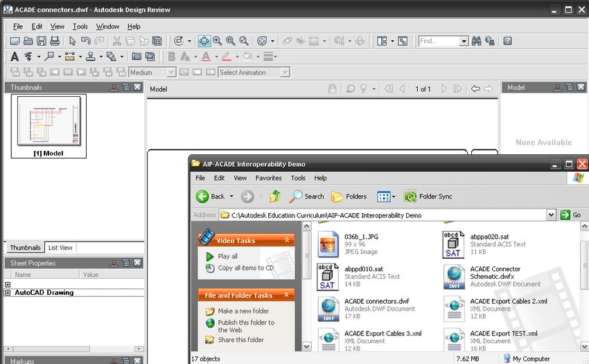Click Folder Sync in the Explorer toolbar
589x364 pixels.
428,197
